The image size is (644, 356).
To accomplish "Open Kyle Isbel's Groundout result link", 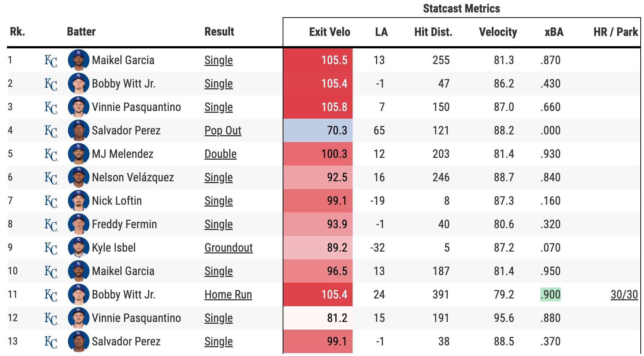I will coord(228,248).
